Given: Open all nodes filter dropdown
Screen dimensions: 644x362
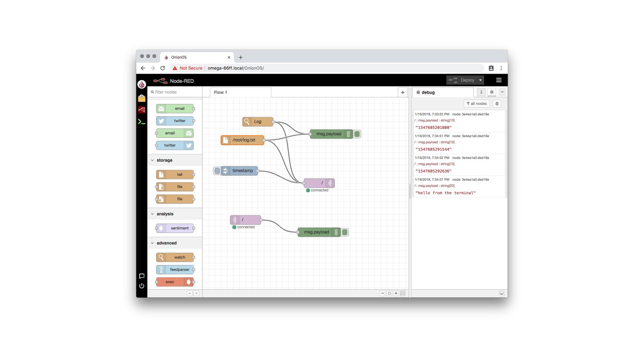Looking at the screenshot, I should tap(477, 103).
